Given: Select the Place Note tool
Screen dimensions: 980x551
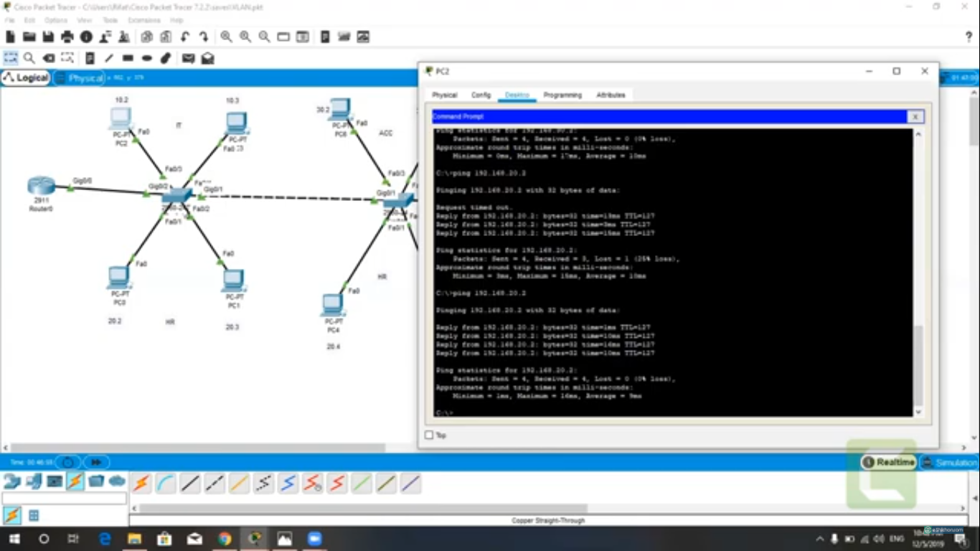Looking at the screenshot, I should click(88, 57).
